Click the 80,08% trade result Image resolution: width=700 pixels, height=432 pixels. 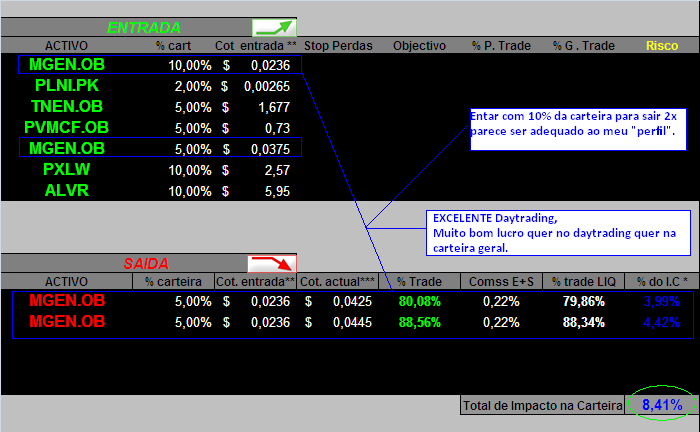tap(420, 301)
